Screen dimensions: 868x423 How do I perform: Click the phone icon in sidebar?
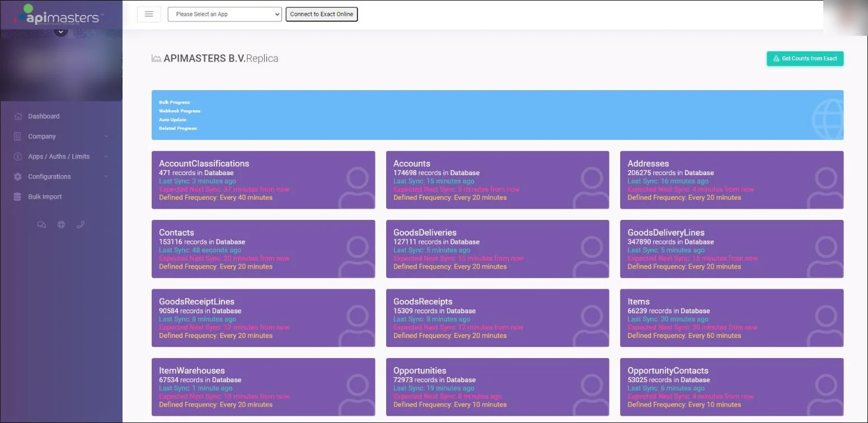tap(81, 224)
